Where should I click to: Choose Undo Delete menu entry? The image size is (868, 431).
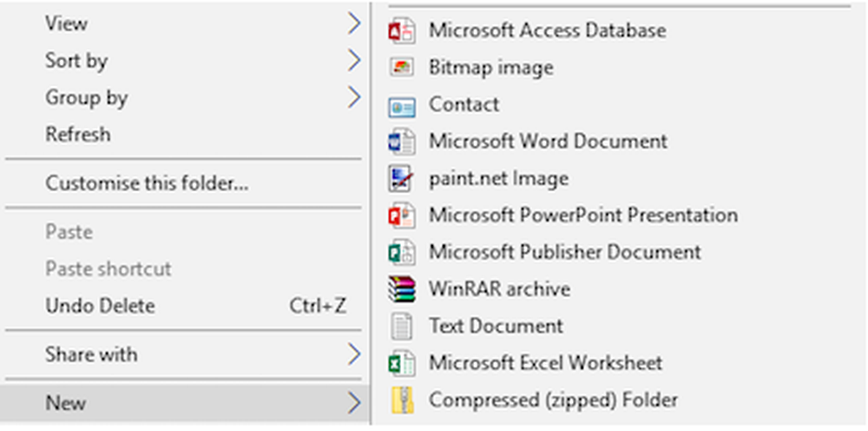(x=100, y=306)
